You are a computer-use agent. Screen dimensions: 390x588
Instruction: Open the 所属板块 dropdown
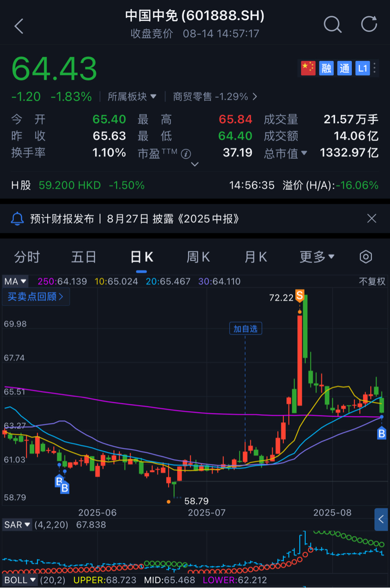132,97
